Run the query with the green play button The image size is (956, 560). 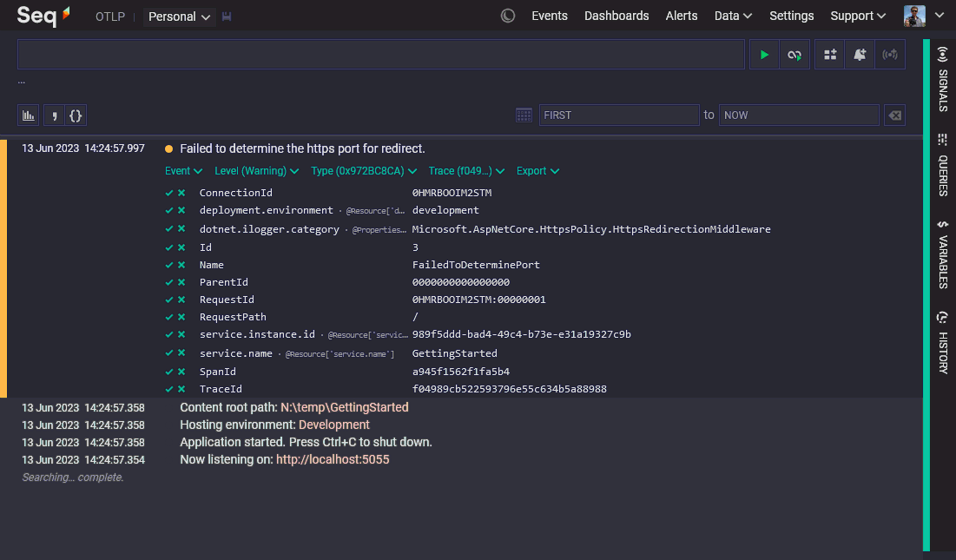[764, 55]
